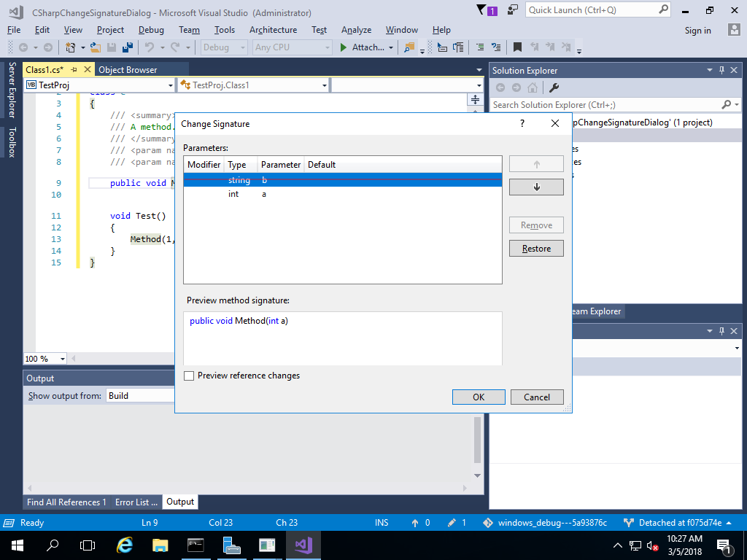The width and height of the screenshot is (747, 560).
Task: Click the Redo arrow icon
Action: tap(175, 47)
